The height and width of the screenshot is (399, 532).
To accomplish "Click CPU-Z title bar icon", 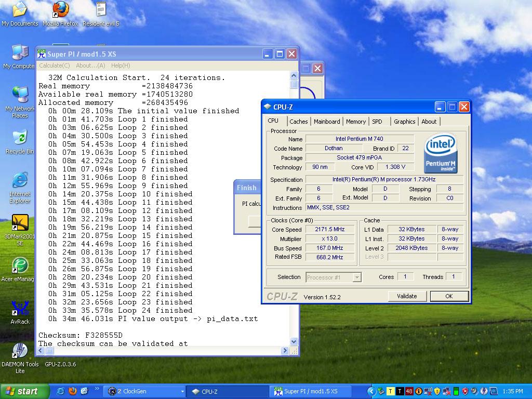I will [268, 107].
